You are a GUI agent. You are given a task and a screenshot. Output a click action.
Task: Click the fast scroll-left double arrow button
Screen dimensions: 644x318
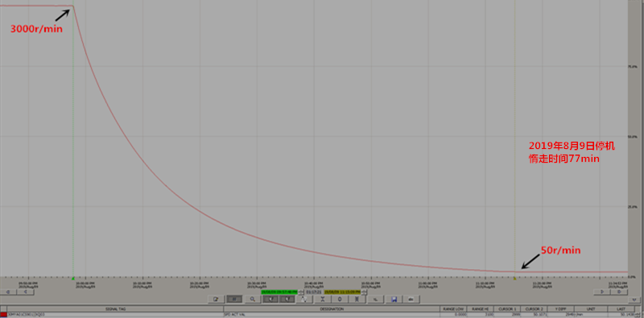(x=8, y=291)
